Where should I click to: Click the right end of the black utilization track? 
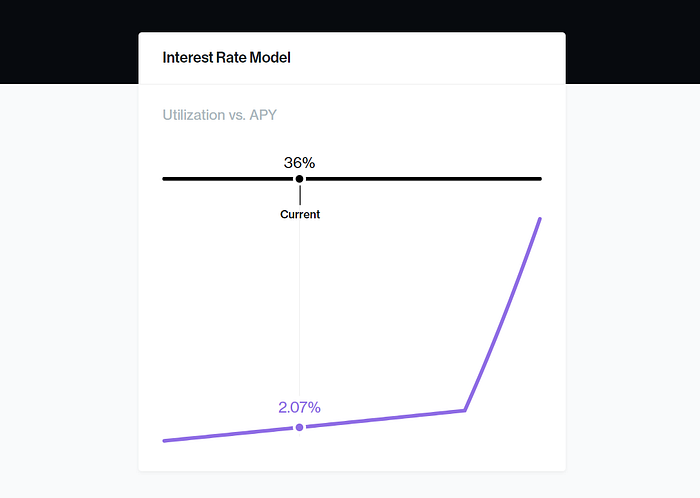click(x=539, y=179)
